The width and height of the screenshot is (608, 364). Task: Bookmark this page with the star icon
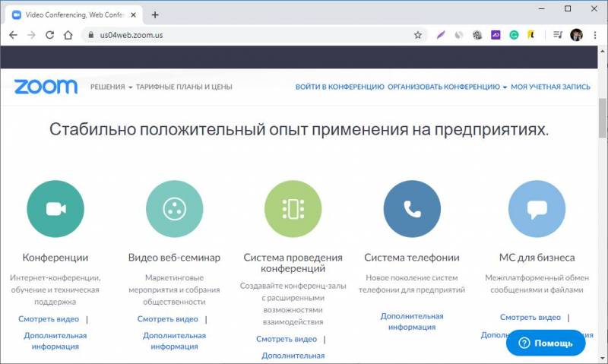click(x=417, y=35)
